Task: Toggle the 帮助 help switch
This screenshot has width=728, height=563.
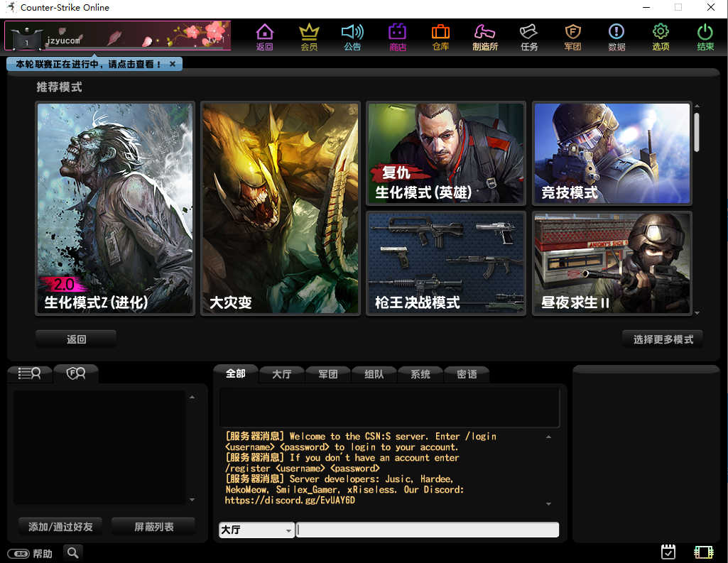Action: point(18,554)
